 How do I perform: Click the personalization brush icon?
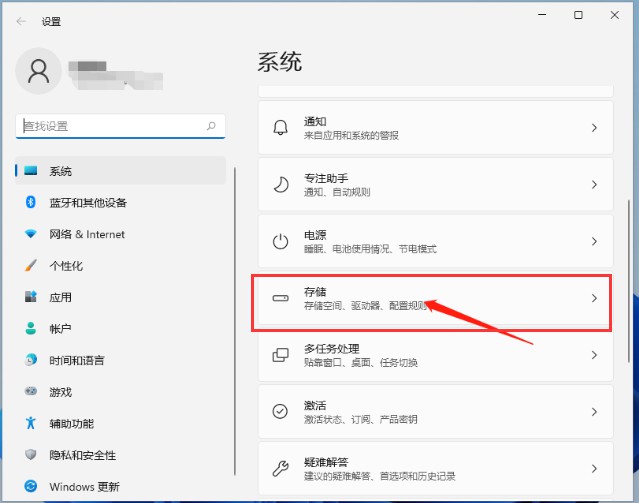click(30, 266)
